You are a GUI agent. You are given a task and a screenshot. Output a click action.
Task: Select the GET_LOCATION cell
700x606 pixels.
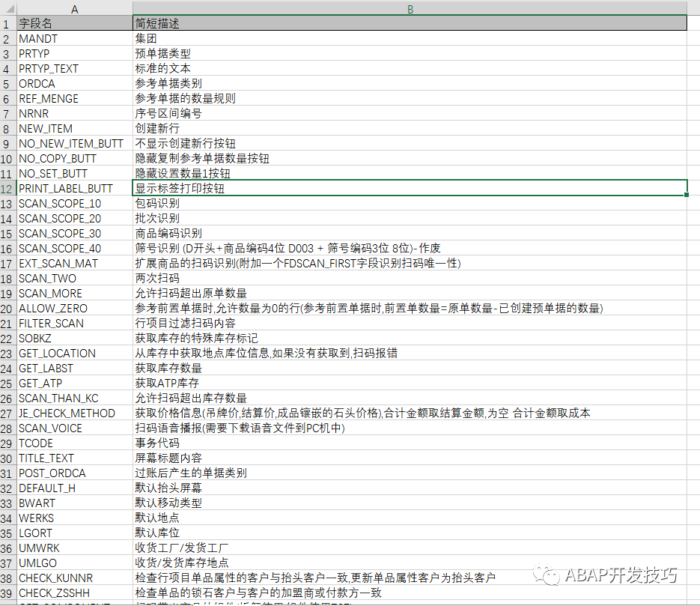click(75, 353)
